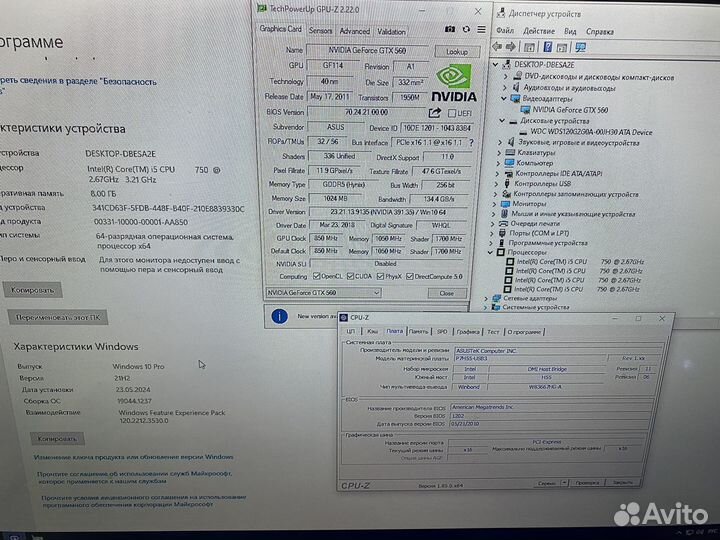The image size is (720, 540).
Task: Switch to CPU-Z Память tab
Action: 418,332
